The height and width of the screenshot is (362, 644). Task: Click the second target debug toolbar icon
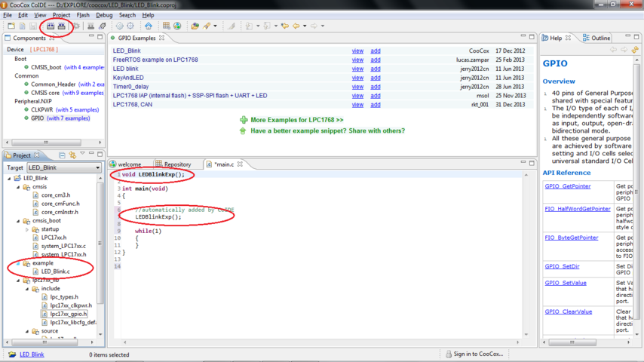pos(130,26)
